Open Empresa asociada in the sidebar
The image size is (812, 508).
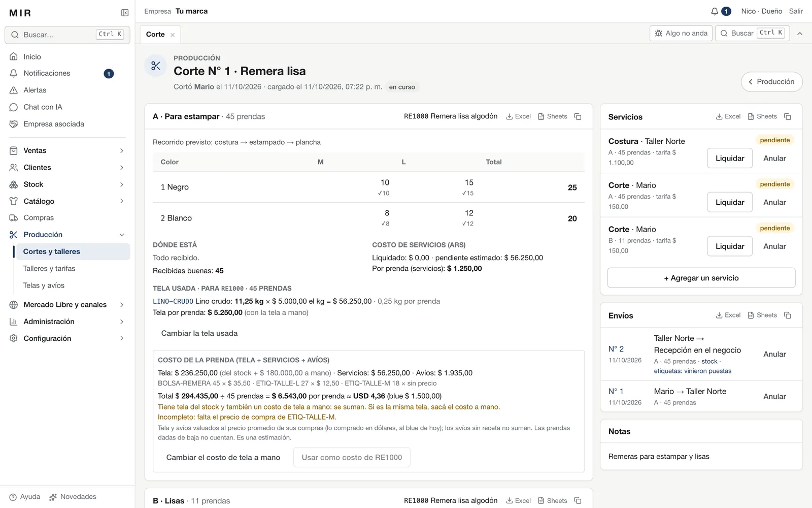[x=67, y=124]
